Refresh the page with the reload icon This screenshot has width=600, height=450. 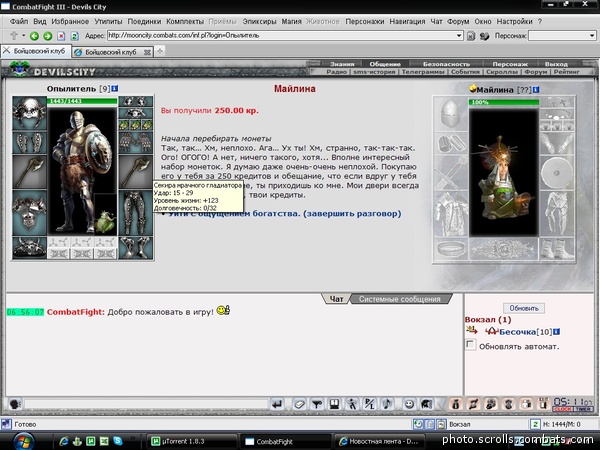click(75, 36)
